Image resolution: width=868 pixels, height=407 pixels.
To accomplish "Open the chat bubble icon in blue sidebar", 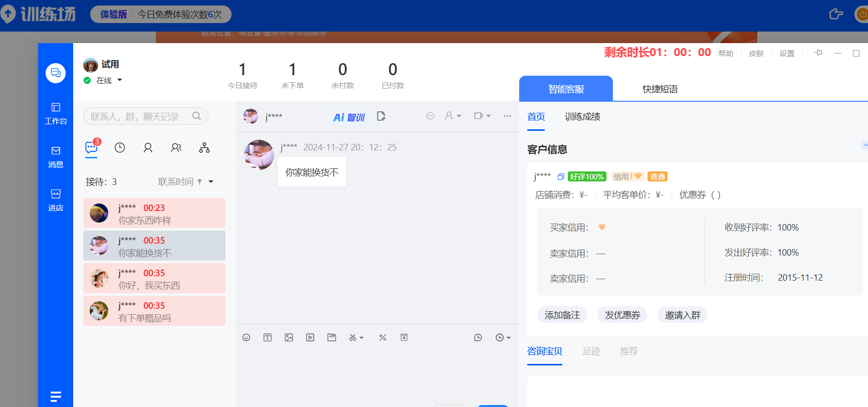I will click(x=56, y=73).
